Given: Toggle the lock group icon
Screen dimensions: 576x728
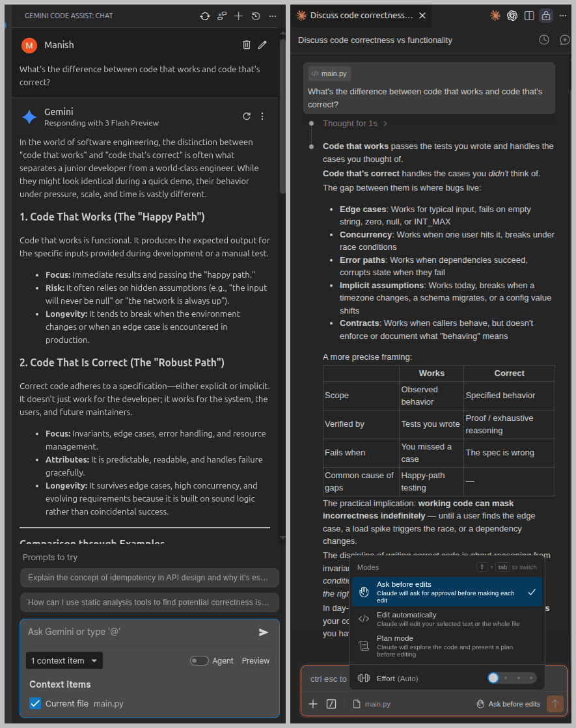Looking at the screenshot, I should click(546, 16).
